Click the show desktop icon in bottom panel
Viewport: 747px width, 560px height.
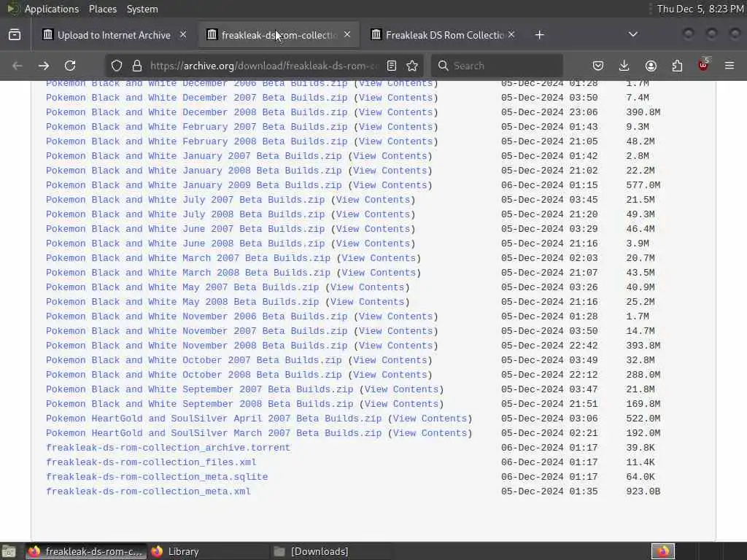click(9, 551)
